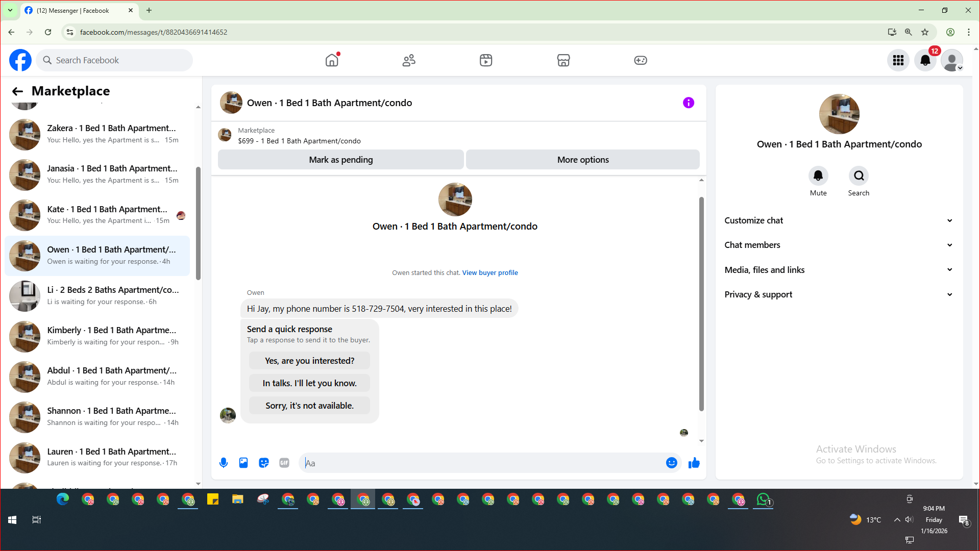Open Facebook notifications bell
Viewport: 980px width, 551px height.
(925, 60)
